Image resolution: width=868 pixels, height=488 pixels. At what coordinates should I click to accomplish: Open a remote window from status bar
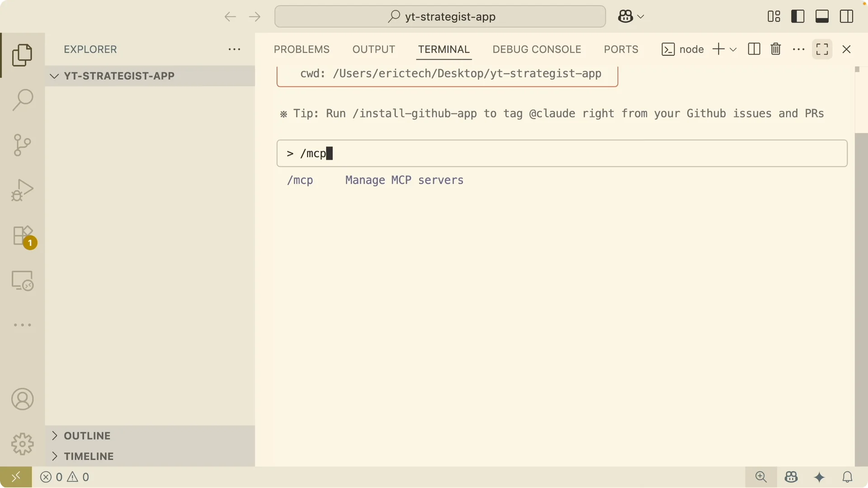tap(16, 477)
